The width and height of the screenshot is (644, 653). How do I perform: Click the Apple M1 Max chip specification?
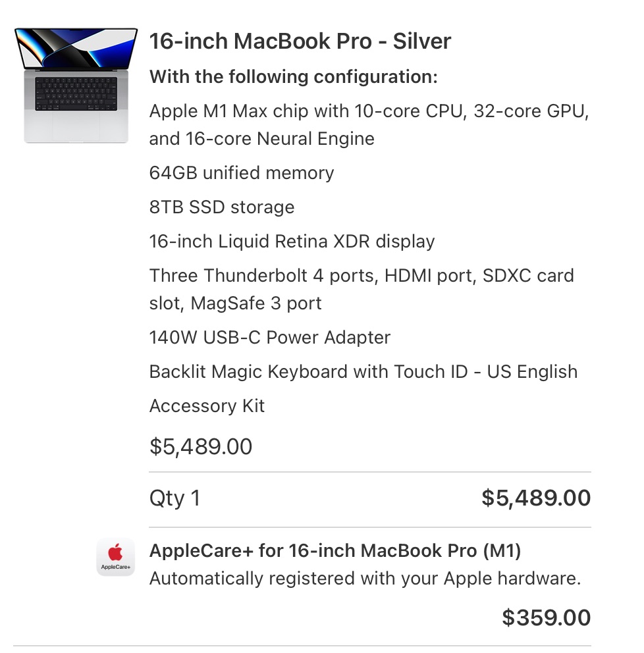click(369, 124)
